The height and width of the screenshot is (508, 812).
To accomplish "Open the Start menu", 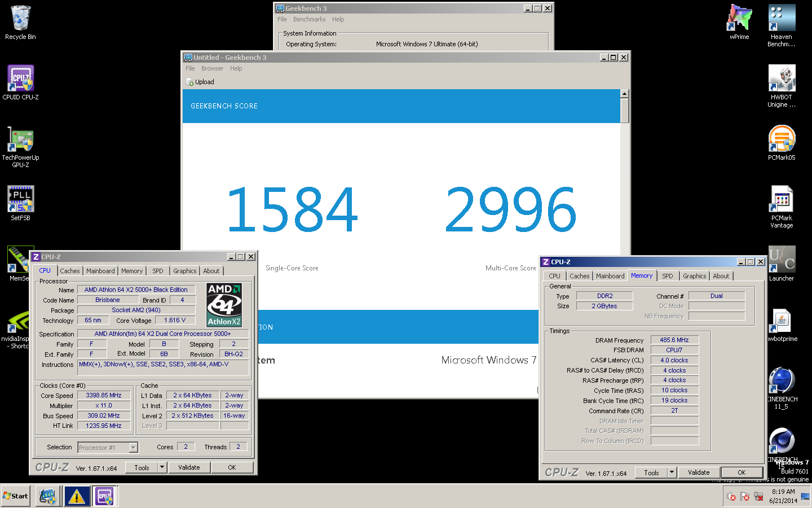I will click(x=15, y=496).
